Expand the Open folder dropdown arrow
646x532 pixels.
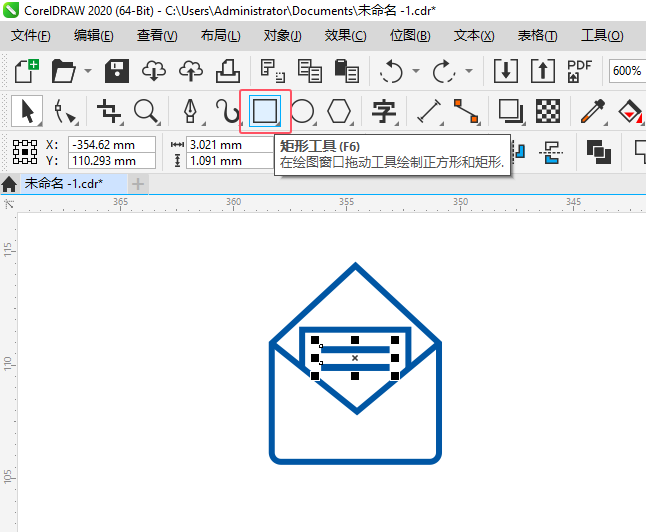click(x=88, y=71)
